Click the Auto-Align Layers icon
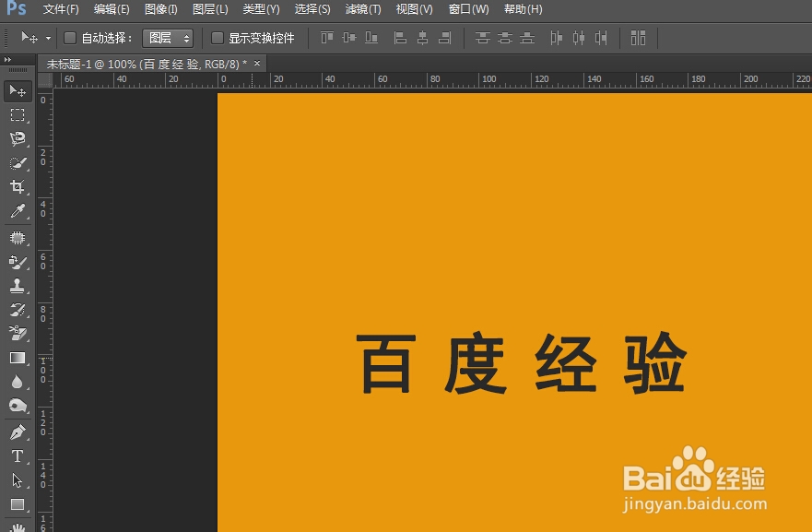The image size is (812, 532). pos(638,38)
